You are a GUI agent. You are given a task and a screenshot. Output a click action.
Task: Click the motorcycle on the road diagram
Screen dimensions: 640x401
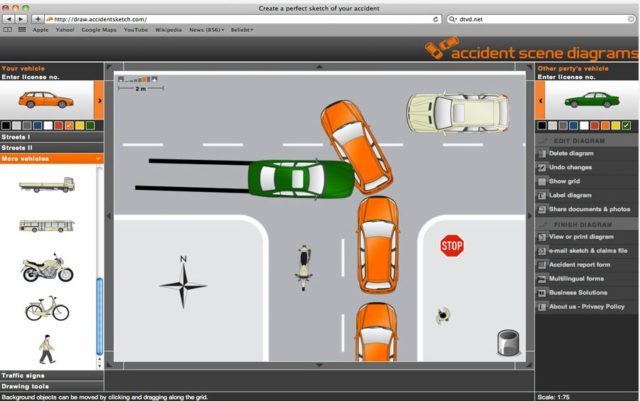point(304,267)
